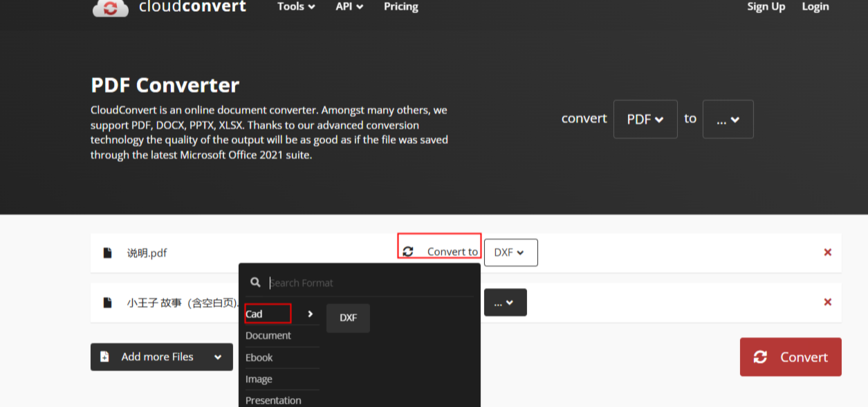The width and height of the screenshot is (868, 407).
Task: Click the file icon beside 小王子 故事 file
Action: [107, 302]
